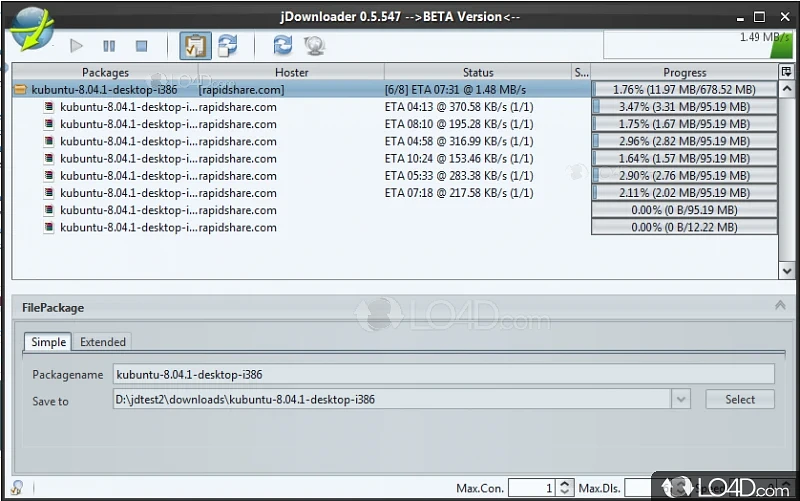
Task: Open the column chooser icon beside Progress
Action: click(x=786, y=71)
